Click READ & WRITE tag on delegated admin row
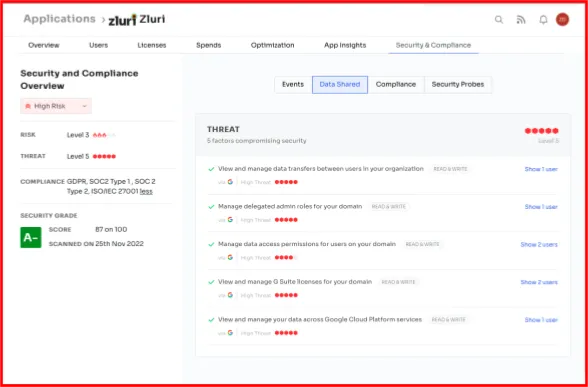Viewport: 588px width, 387px height. (x=388, y=207)
